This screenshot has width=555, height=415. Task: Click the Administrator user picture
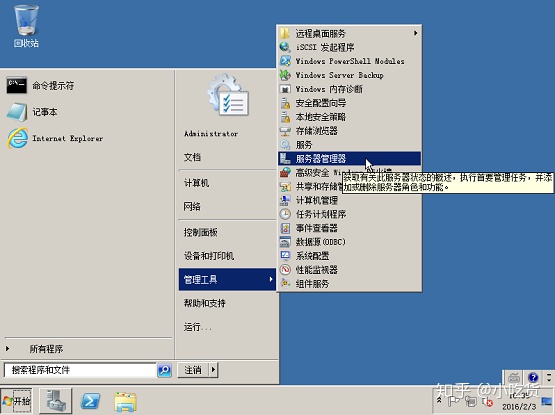point(228,95)
